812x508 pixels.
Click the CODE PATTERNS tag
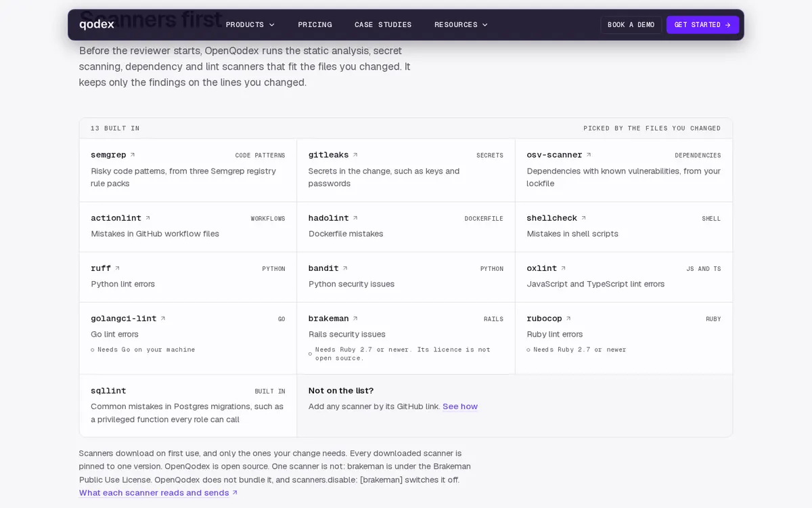(x=260, y=156)
